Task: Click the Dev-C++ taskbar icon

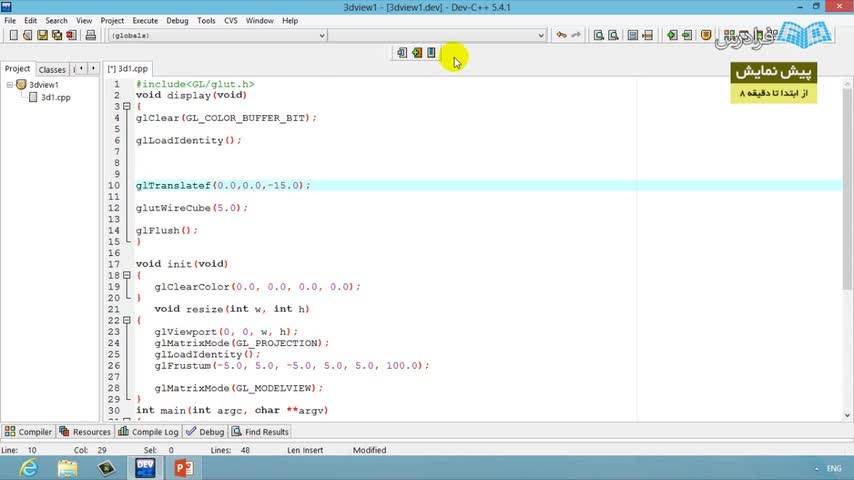Action: click(145, 468)
